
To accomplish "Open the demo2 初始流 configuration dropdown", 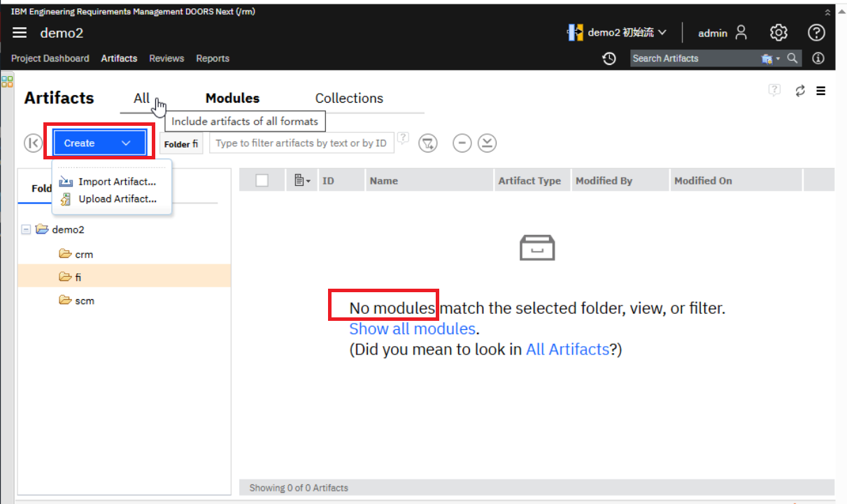I will (x=618, y=33).
